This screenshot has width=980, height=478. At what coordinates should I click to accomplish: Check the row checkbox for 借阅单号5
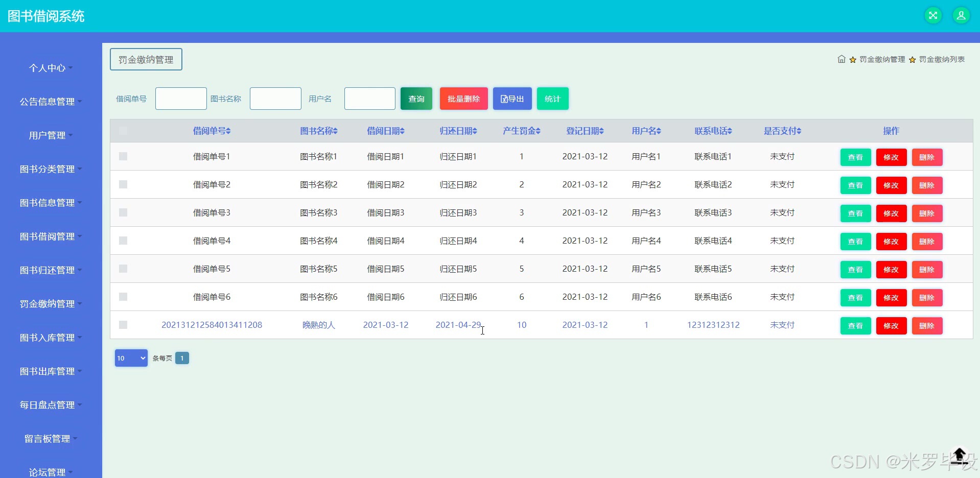(x=123, y=269)
